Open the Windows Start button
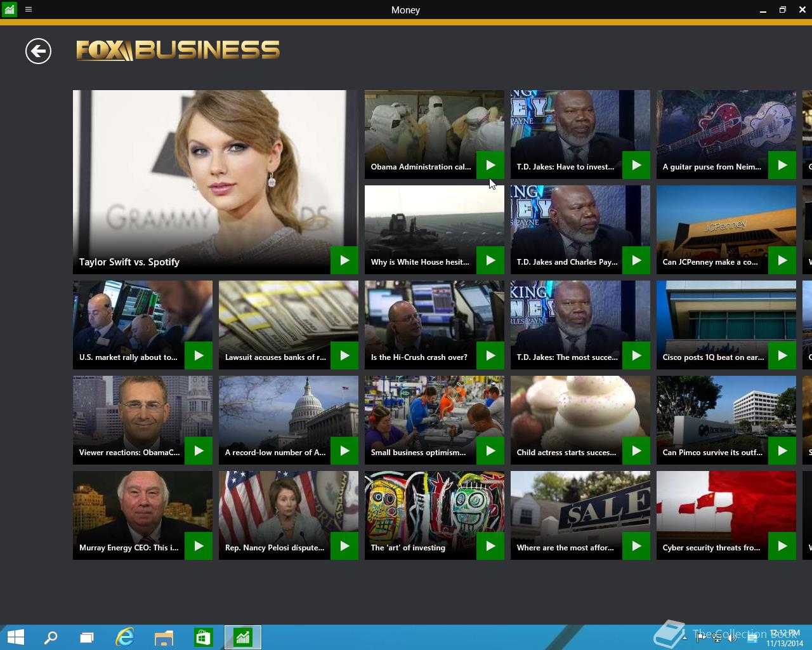Image resolution: width=812 pixels, height=650 pixels. (x=15, y=637)
